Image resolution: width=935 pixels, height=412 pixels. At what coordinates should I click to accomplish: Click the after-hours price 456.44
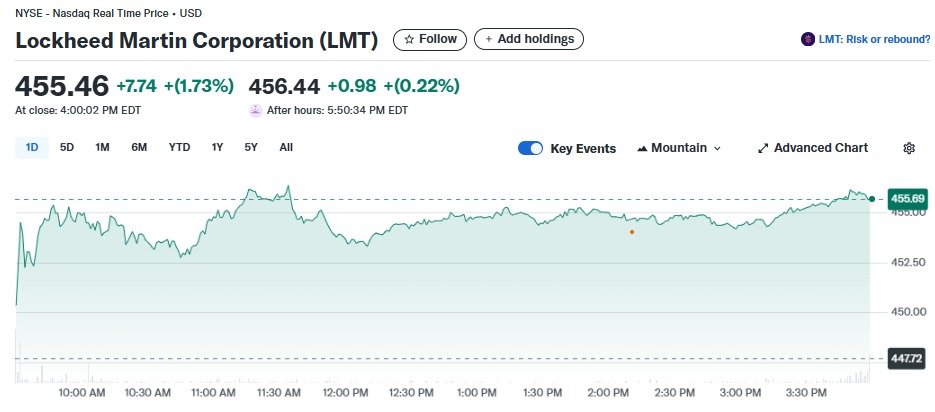pos(284,86)
